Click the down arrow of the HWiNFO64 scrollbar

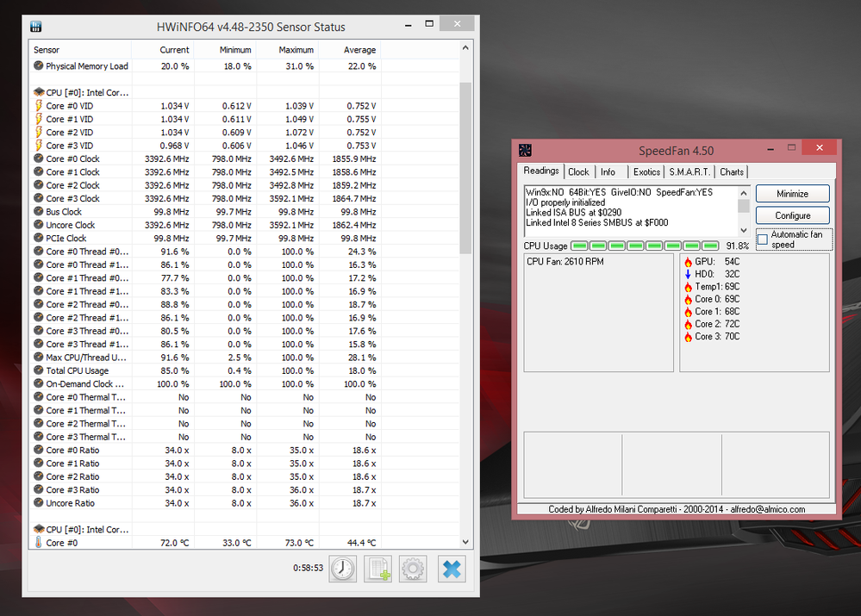465,542
